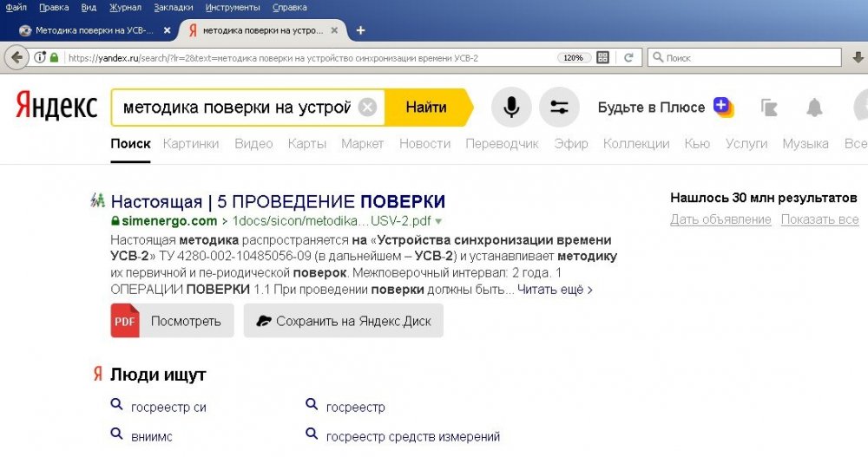
Task: Click the simenergo.com domain link
Action: (x=169, y=221)
